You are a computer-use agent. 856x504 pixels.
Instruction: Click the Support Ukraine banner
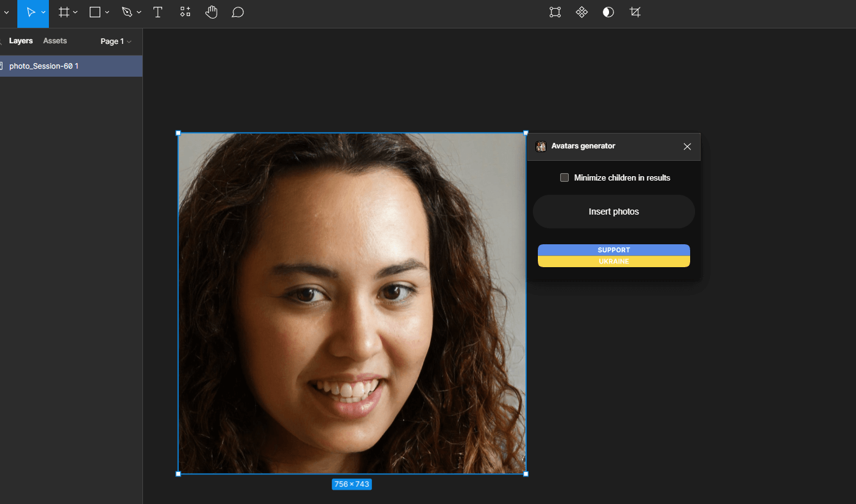(x=613, y=255)
